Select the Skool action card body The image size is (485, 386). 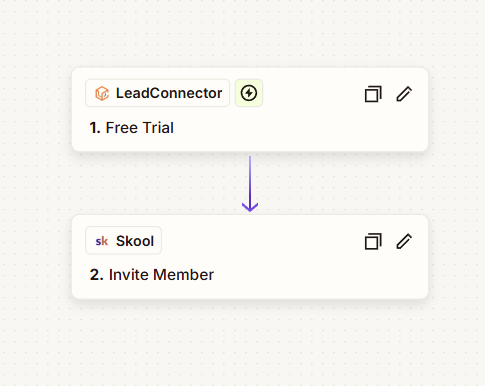(x=250, y=257)
